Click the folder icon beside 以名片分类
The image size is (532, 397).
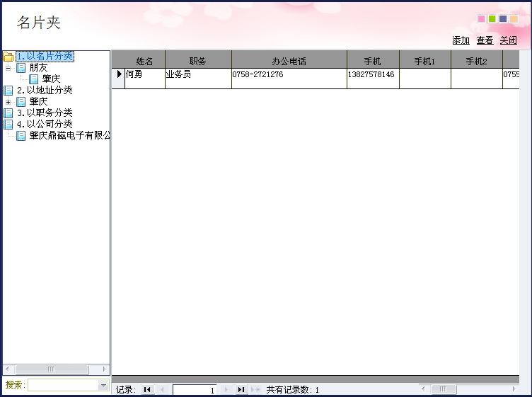pos(8,57)
